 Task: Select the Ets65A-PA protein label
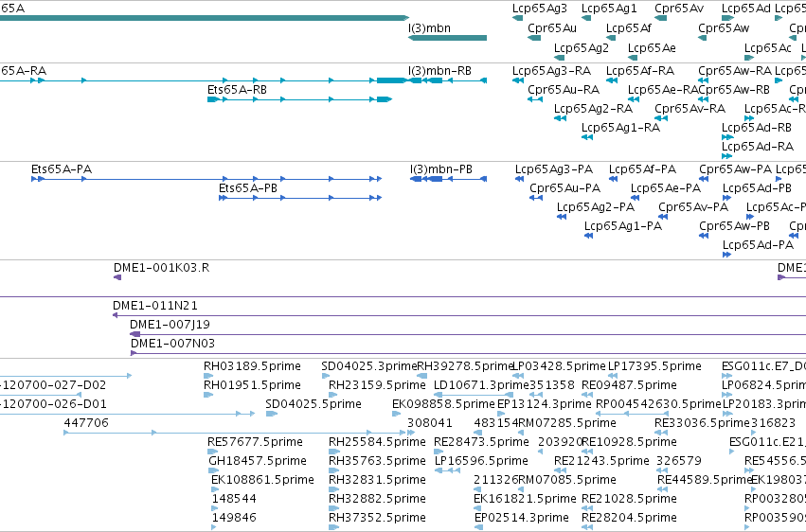[62, 169]
